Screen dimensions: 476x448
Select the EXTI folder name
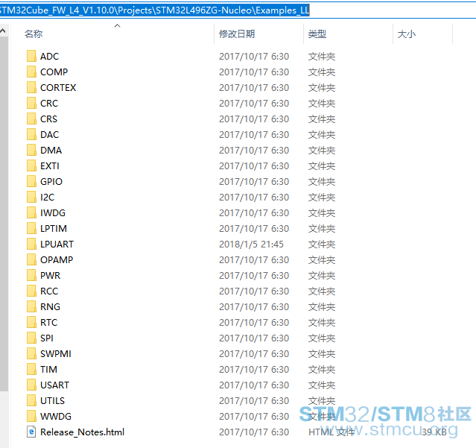coord(50,165)
